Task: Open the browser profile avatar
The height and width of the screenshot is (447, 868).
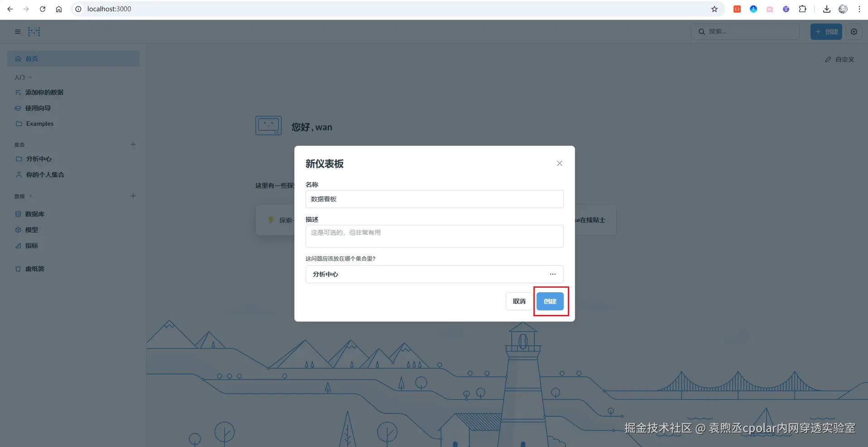Action: pos(843,9)
